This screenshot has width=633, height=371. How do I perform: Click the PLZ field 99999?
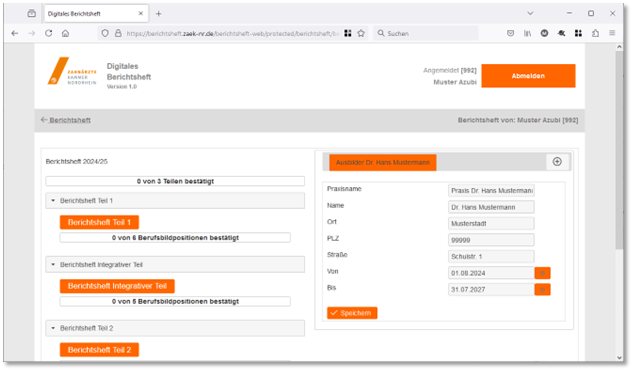491,240
